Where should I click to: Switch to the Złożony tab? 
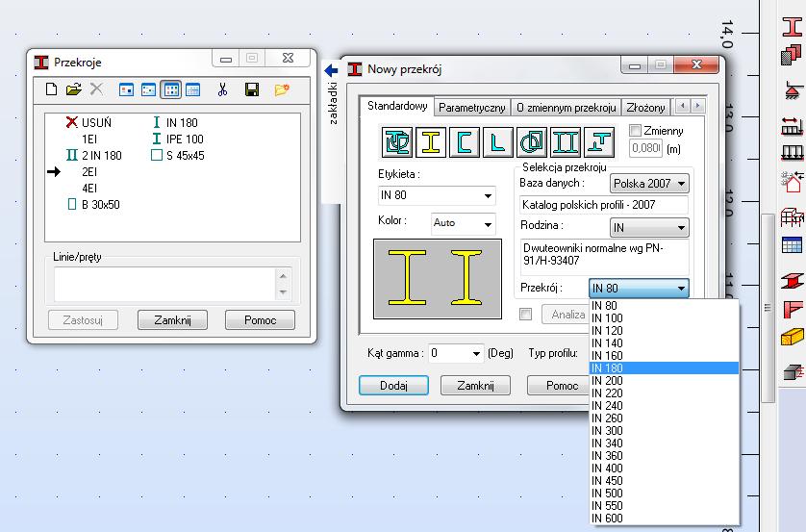pyautogui.click(x=645, y=108)
